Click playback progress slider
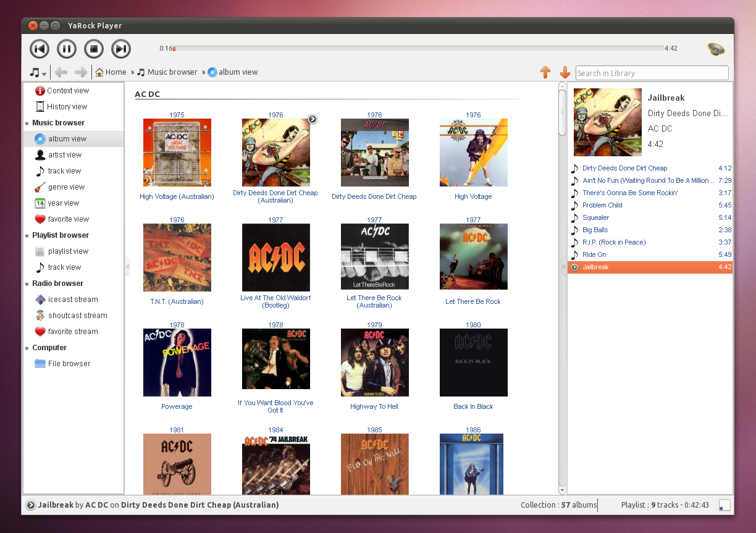The width and height of the screenshot is (756, 533). [419, 48]
